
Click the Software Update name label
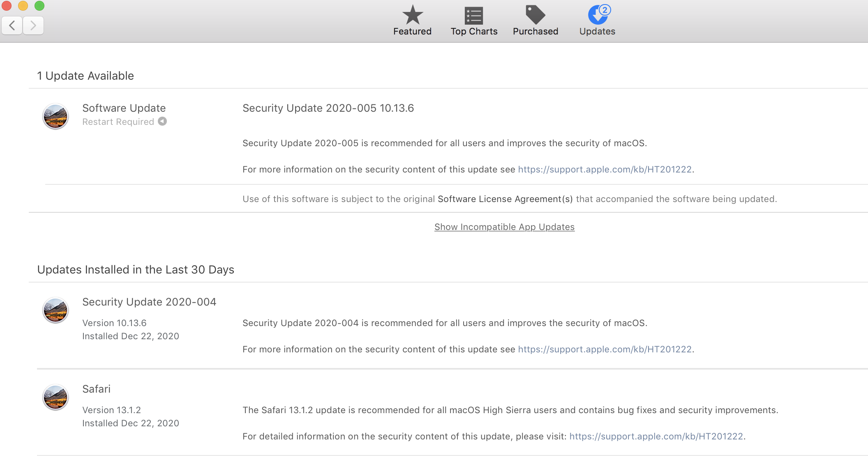tap(124, 108)
